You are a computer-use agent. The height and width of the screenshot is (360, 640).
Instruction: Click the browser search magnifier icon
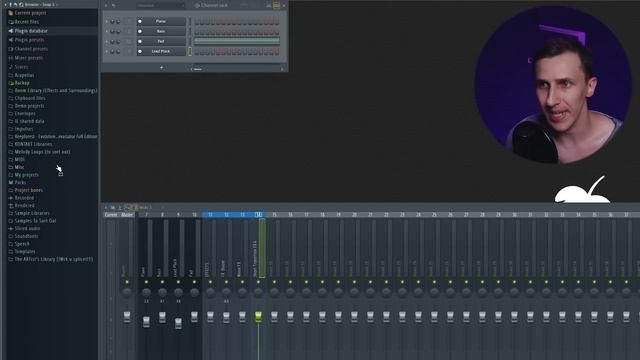pyautogui.click(x=21, y=4)
